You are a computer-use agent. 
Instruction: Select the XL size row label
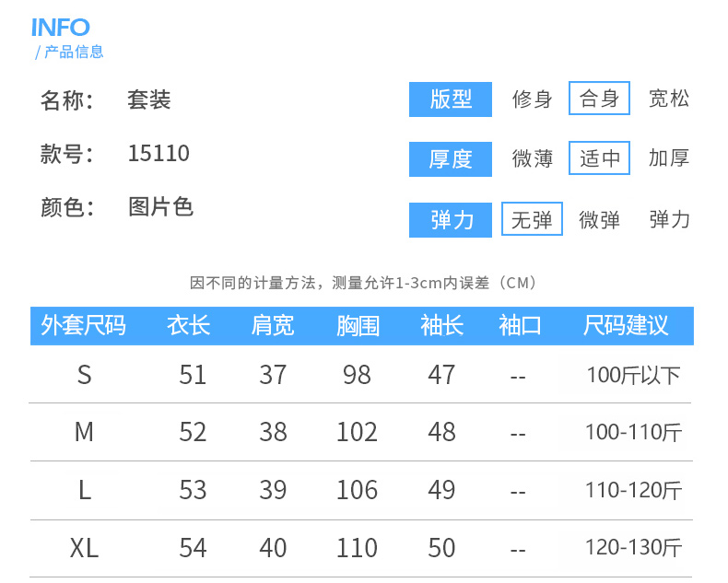(x=85, y=548)
